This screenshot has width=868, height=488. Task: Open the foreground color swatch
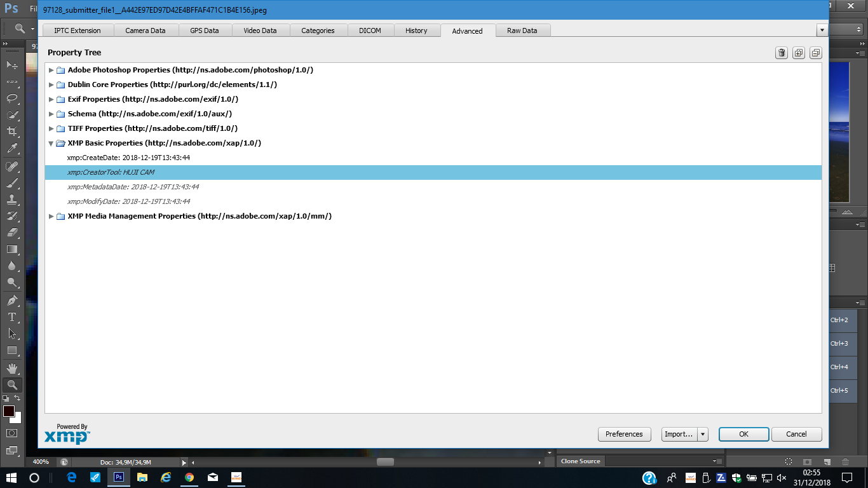click(x=9, y=411)
